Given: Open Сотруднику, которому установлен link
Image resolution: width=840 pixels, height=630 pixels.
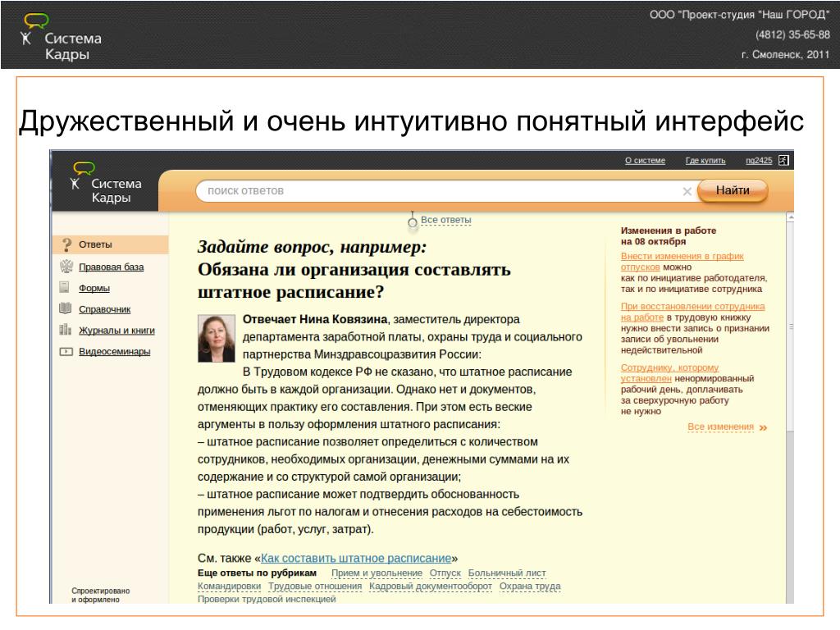Looking at the screenshot, I should pos(669,373).
